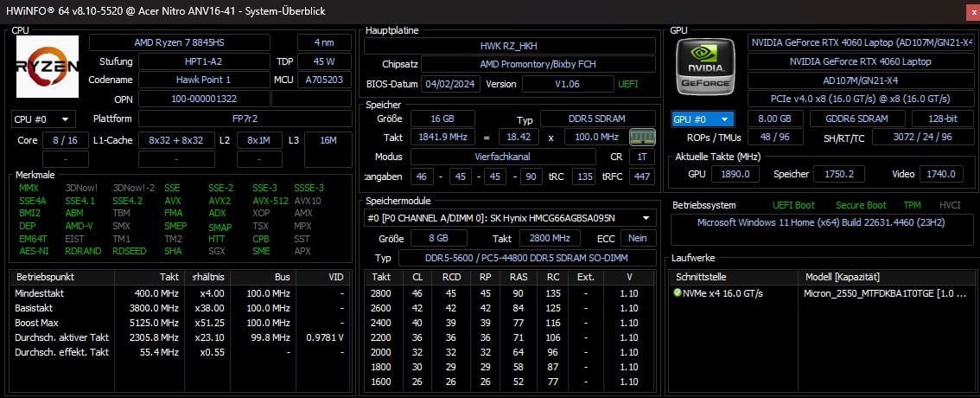Click the 2400 row in the timing table
This screenshot has width=980, height=398.
[509, 322]
